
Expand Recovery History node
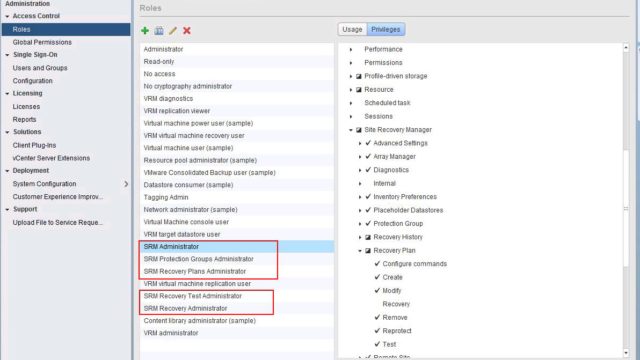click(x=360, y=237)
